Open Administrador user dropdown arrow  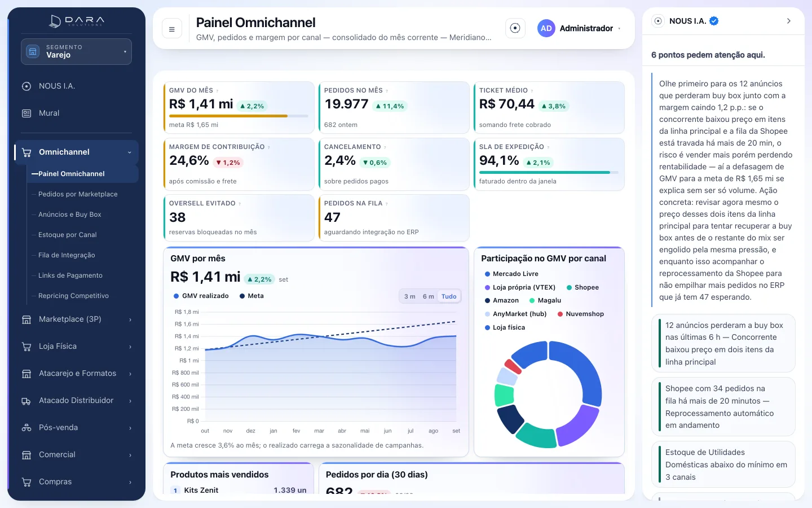point(620,28)
